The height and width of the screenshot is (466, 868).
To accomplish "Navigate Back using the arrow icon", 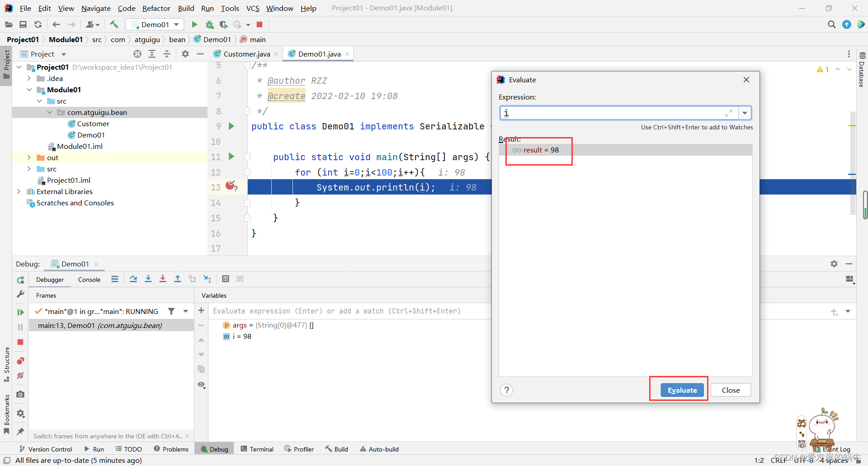I will 56,24.
